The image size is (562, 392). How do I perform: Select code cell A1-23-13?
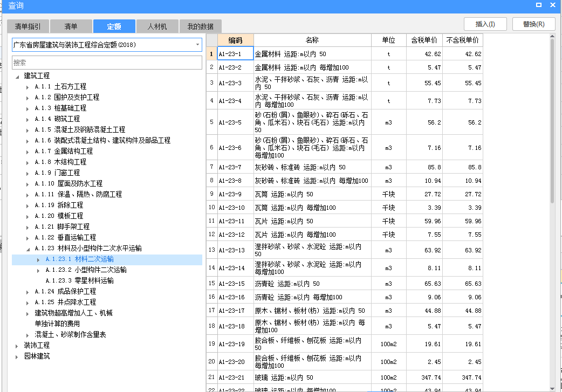(x=236, y=250)
